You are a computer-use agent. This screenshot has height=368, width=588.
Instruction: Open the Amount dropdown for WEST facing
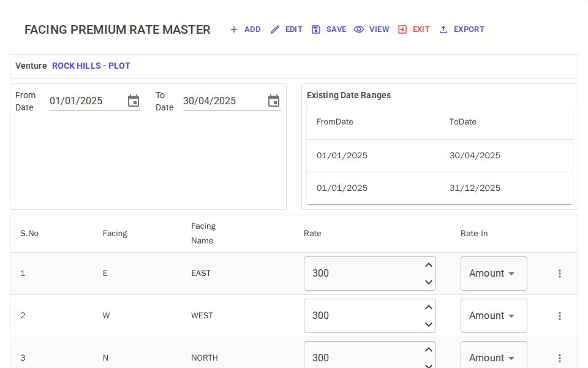[494, 316]
